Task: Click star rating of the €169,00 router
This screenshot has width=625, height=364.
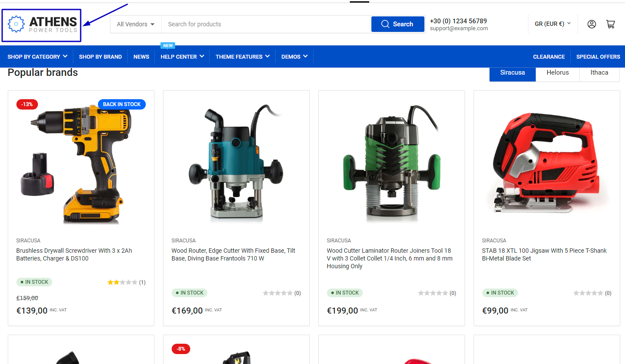Action: [278, 293]
